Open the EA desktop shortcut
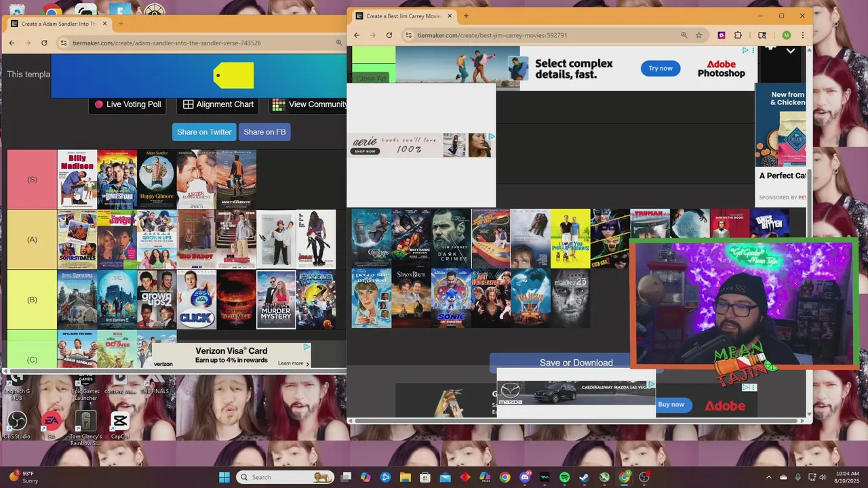 (52, 425)
